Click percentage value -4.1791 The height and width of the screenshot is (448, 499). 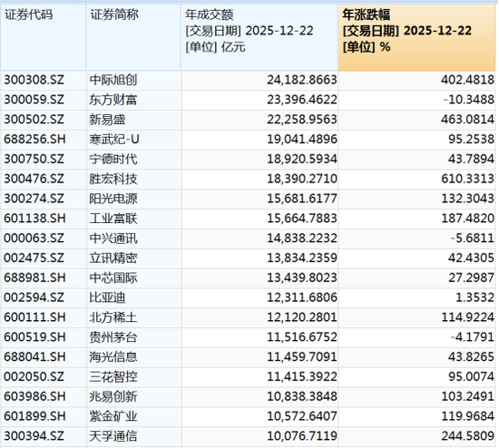[x=473, y=337]
